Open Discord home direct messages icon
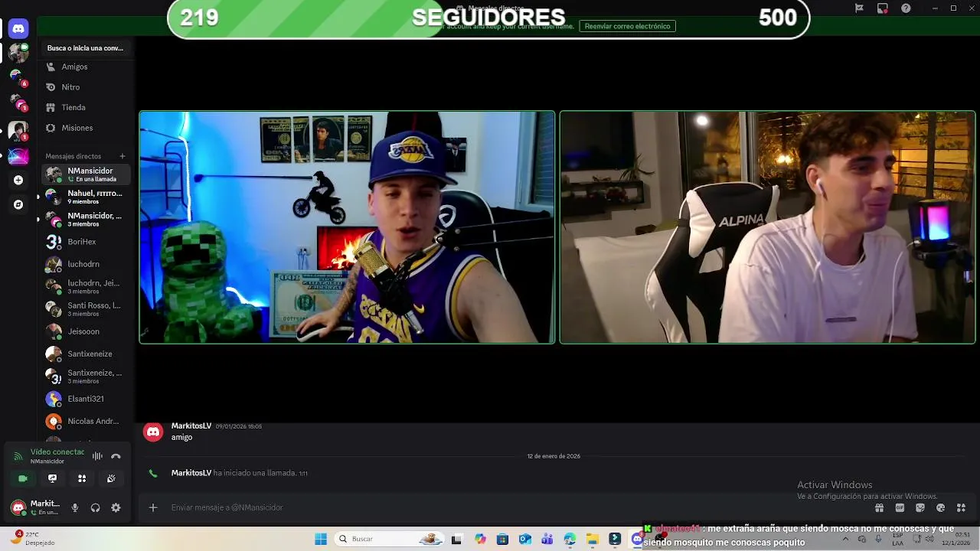980x551 pixels. (18, 28)
